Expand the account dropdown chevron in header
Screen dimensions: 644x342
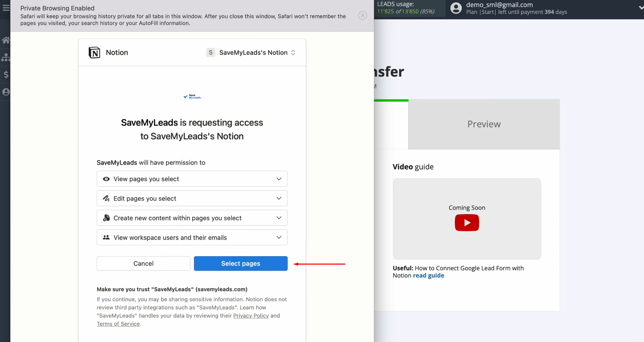coord(641,8)
